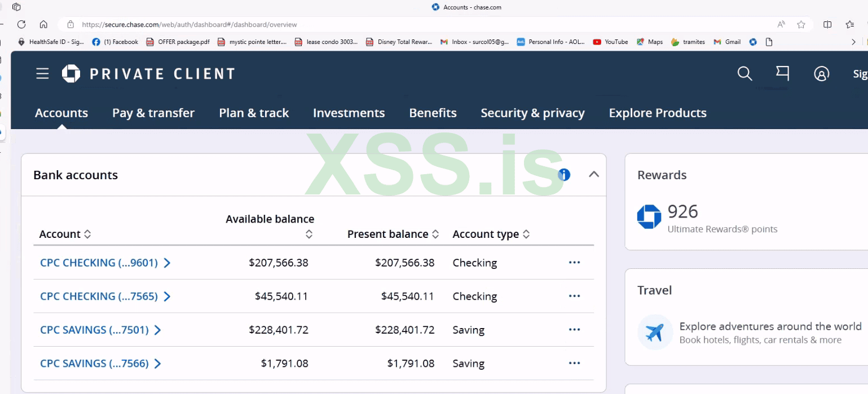The image size is (868, 394).
Task: Open the secure messages chat icon
Action: (x=782, y=73)
